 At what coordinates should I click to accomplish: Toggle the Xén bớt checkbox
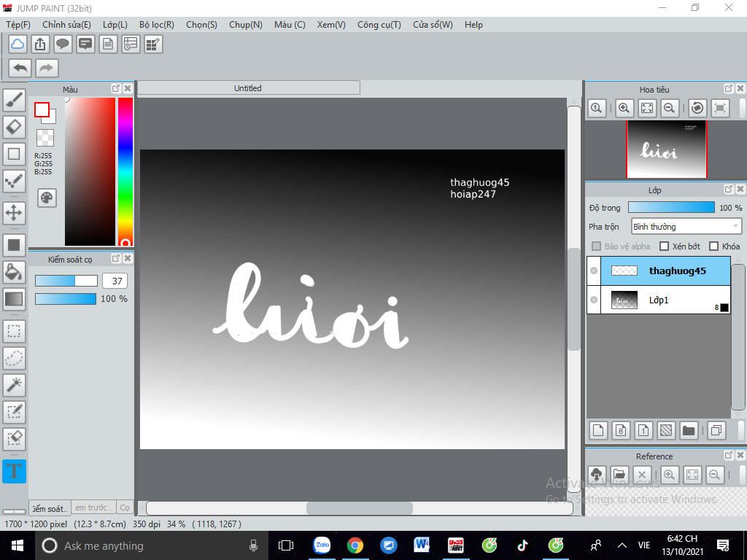[664, 246]
